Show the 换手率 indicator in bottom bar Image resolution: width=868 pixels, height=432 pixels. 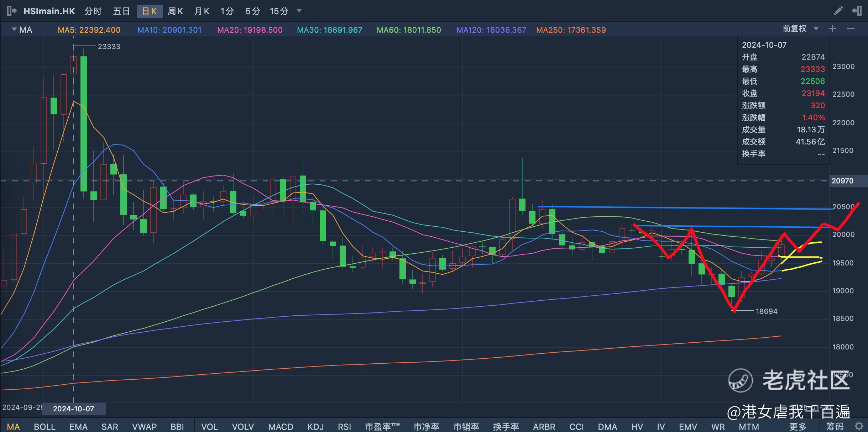(506, 426)
